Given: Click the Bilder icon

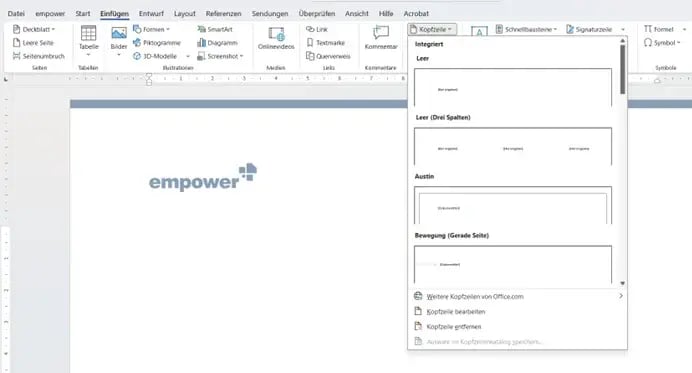Looking at the screenshot, I should click(119, 34).
